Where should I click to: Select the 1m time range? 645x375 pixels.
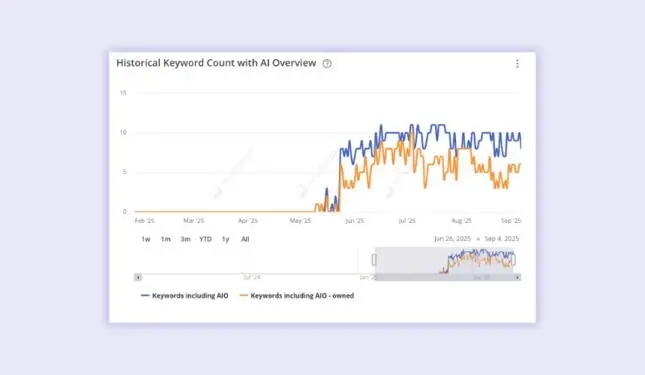point(165,239)
